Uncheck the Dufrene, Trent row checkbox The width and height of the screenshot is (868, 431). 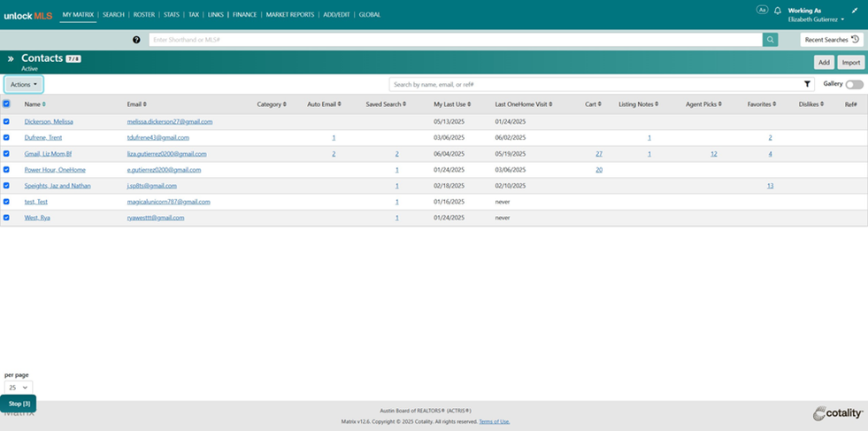(7, 137)
